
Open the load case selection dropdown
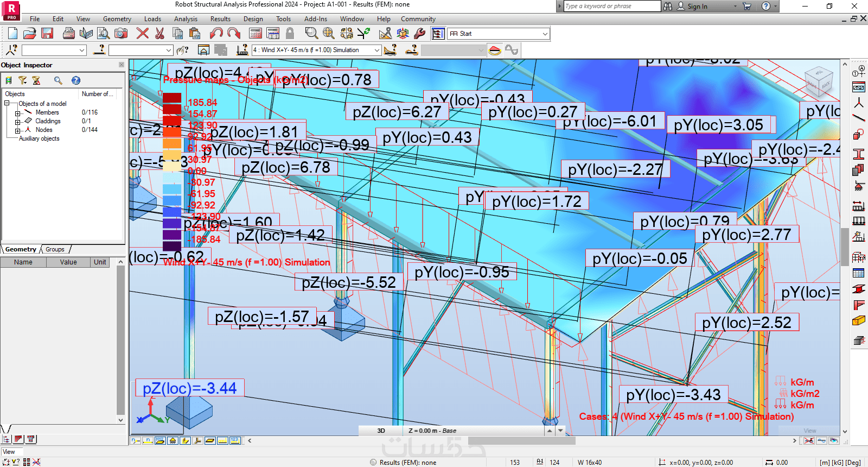point(376,50)
